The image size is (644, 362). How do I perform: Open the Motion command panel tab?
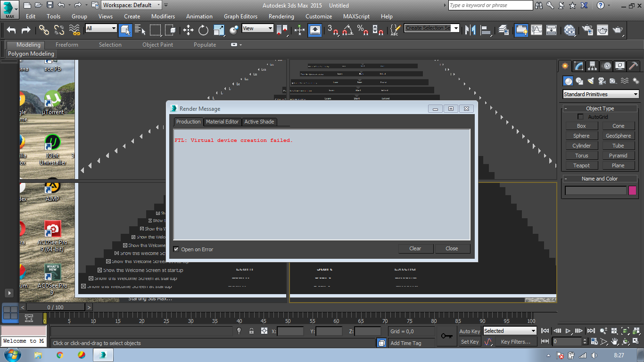(607, 66)
